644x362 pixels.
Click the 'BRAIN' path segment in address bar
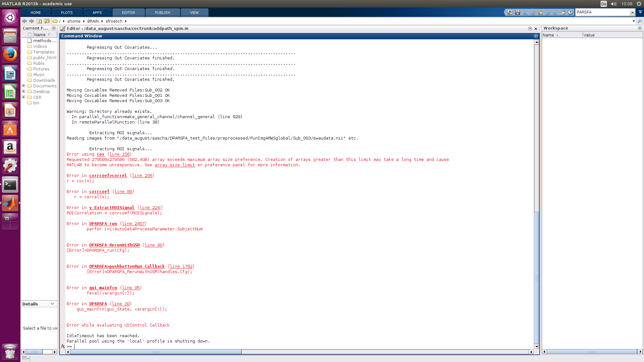(x=93, y=21)
